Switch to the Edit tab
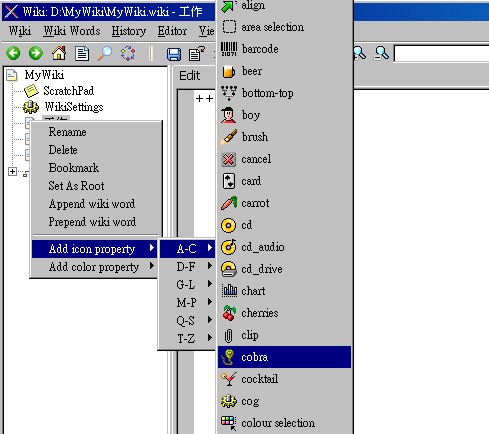The width and height of the screenshot is (489, 434). [x=190, y=76]
